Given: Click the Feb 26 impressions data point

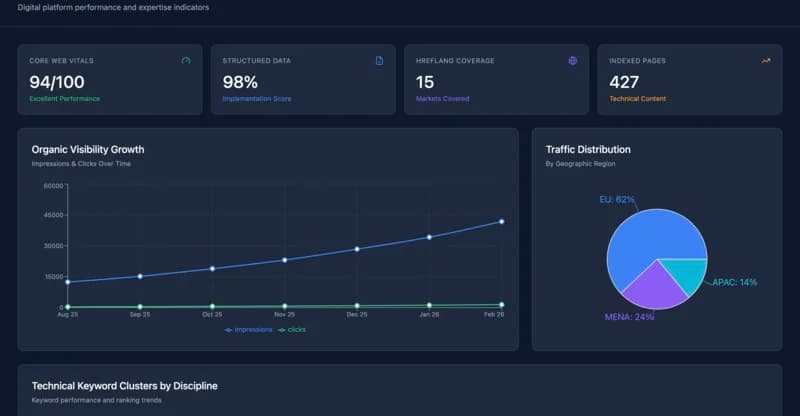Looking at the screenshot, I should coord(501,221).
